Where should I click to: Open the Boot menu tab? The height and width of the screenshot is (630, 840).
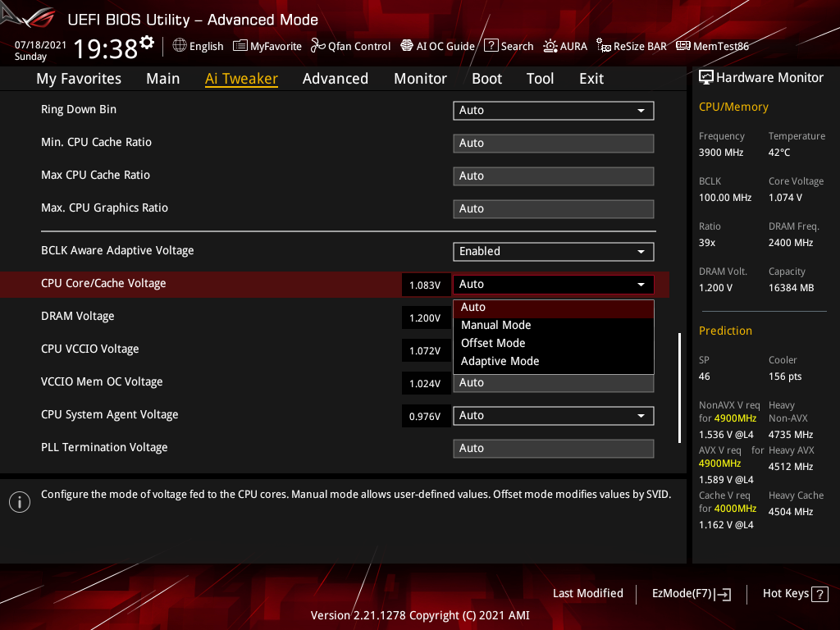[486, 78]
